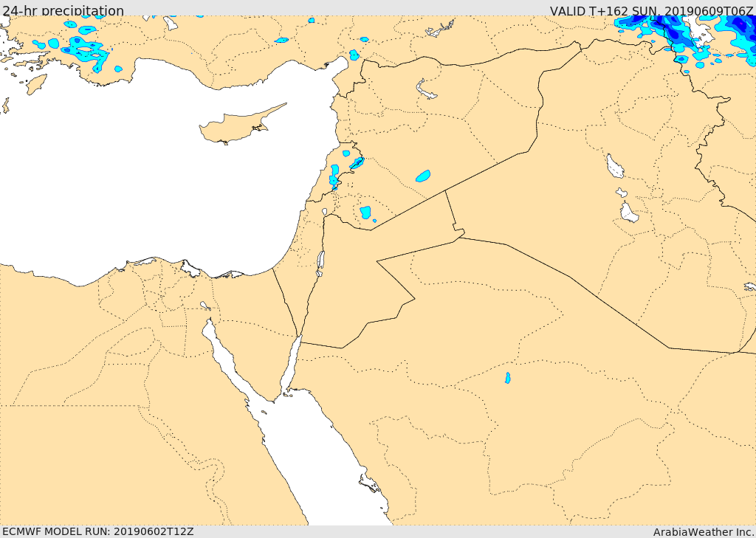The height and width of the screenshot is (538, 756).
Task: Click the ArabiaWeather Inc credit text
Action: tap(703, 532)
